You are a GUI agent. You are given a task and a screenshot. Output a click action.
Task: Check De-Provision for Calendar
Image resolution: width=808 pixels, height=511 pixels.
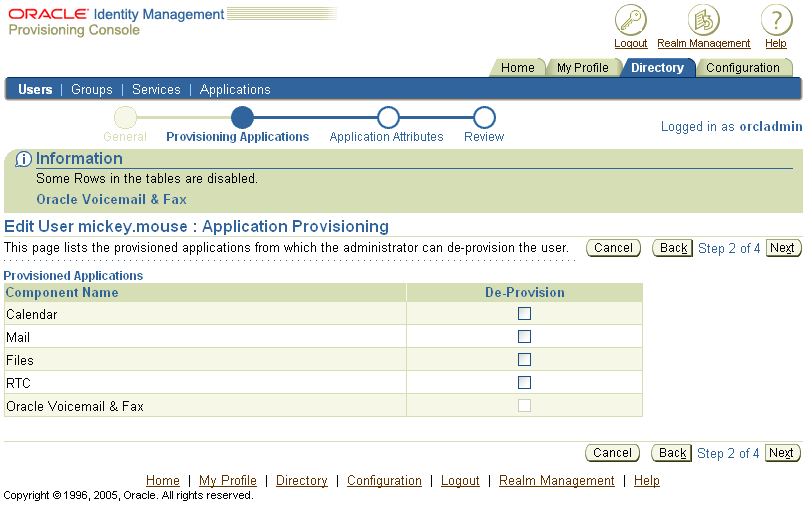coord(524,314)
